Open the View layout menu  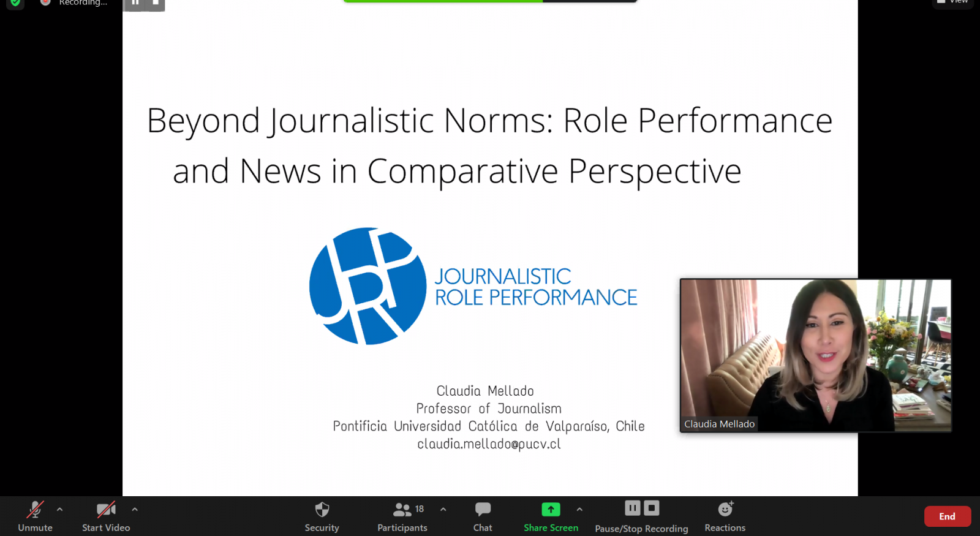[x=953, y=2]
